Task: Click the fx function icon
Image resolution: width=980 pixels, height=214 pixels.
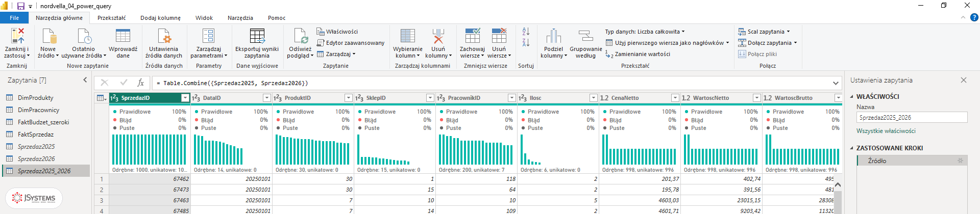Action: tap(140, 83)
